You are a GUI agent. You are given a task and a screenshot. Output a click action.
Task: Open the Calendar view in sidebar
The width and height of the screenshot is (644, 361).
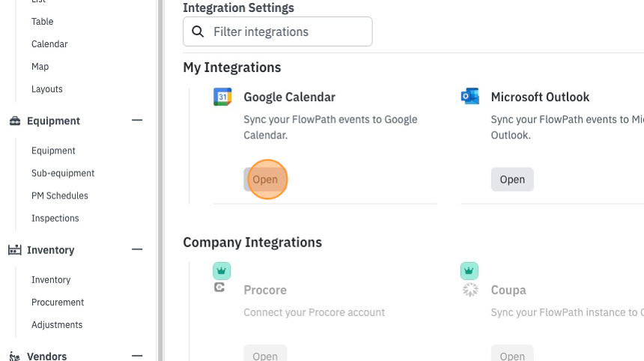point(49,44)
